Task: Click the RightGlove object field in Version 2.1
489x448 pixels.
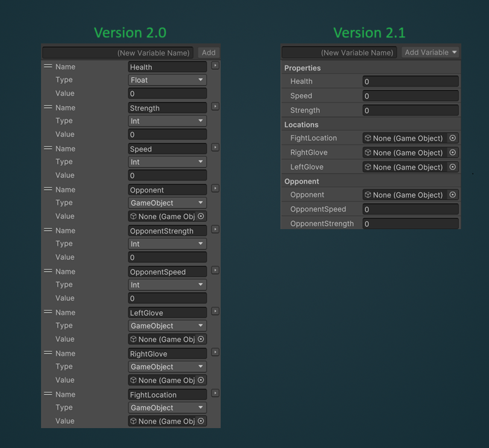Action: 411,153
